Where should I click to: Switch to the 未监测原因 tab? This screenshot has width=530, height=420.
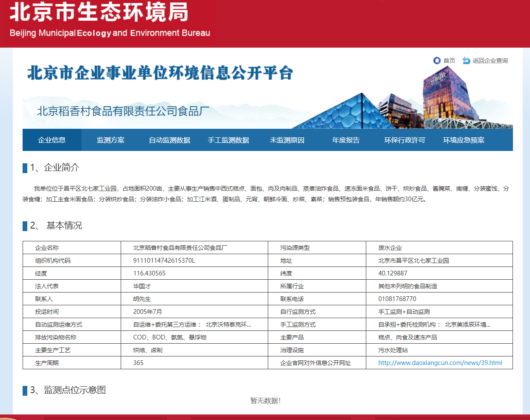287,140
